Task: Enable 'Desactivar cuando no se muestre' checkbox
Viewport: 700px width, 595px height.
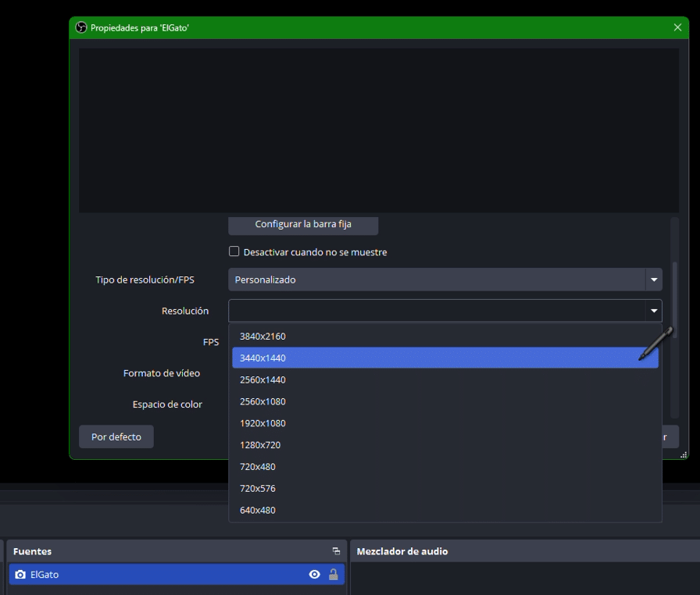Action: pyautogui.click(x=234, y=251)
